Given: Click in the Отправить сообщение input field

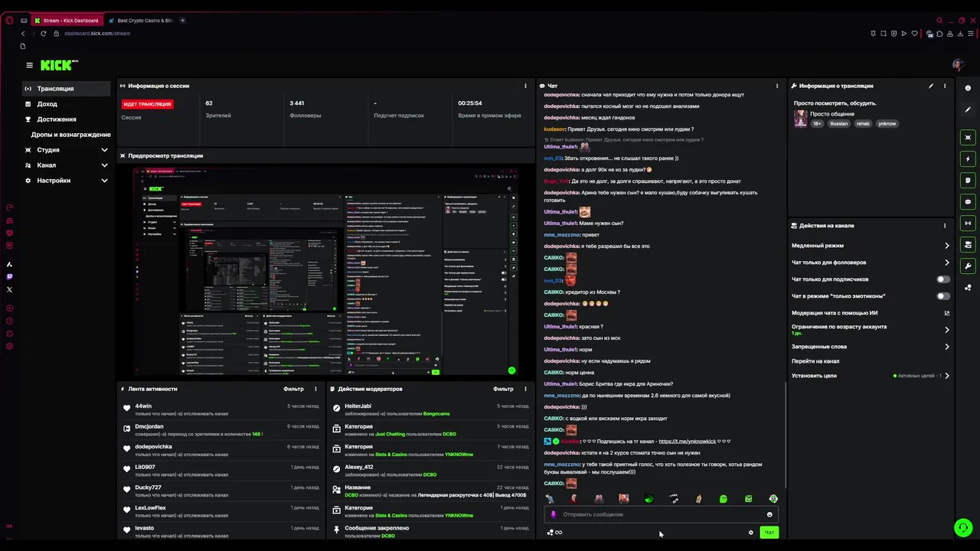Looking at the screenshot, I should [660, 514].
